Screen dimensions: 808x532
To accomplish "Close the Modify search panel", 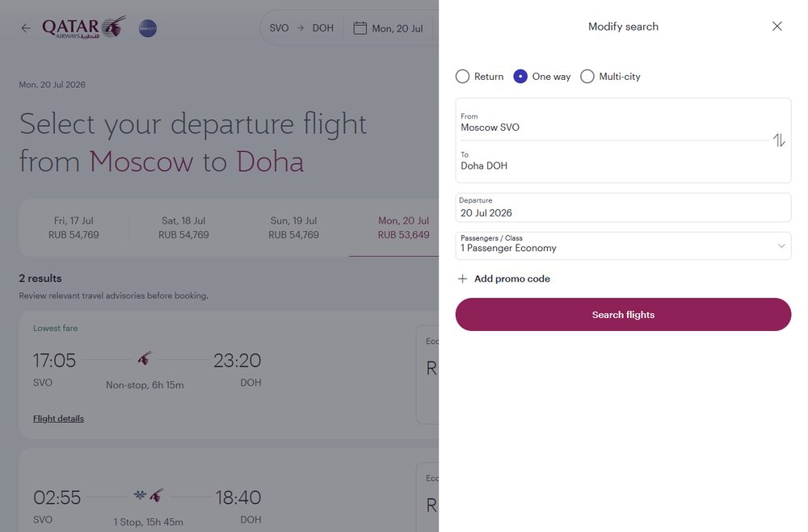I will pyautogui.click(x=777, y=27).
